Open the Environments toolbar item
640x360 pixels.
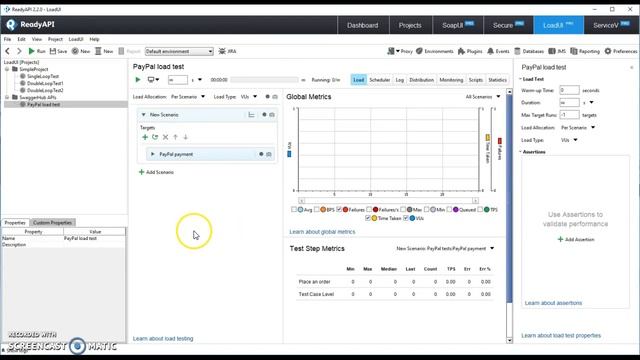tap(435, 51)
